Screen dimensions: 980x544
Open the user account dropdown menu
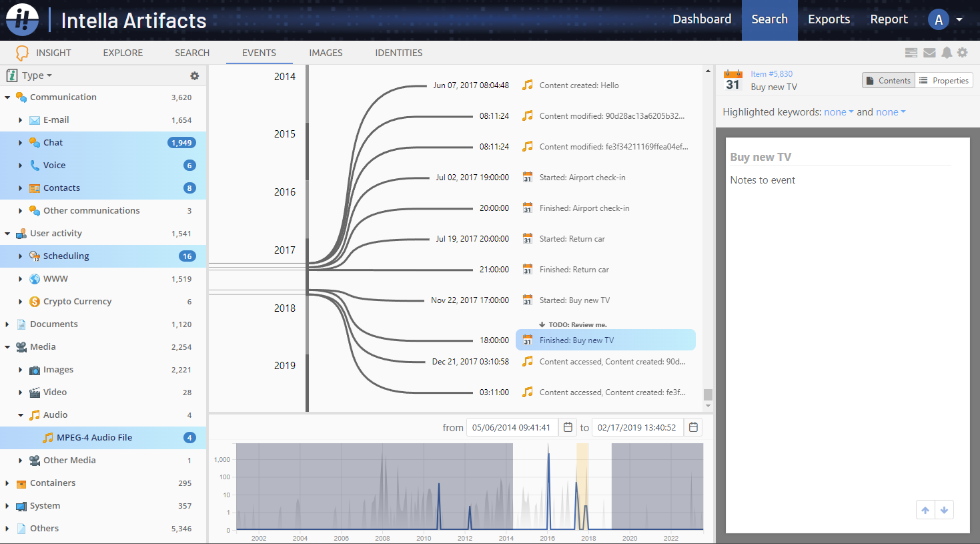(x=946, y=19)
